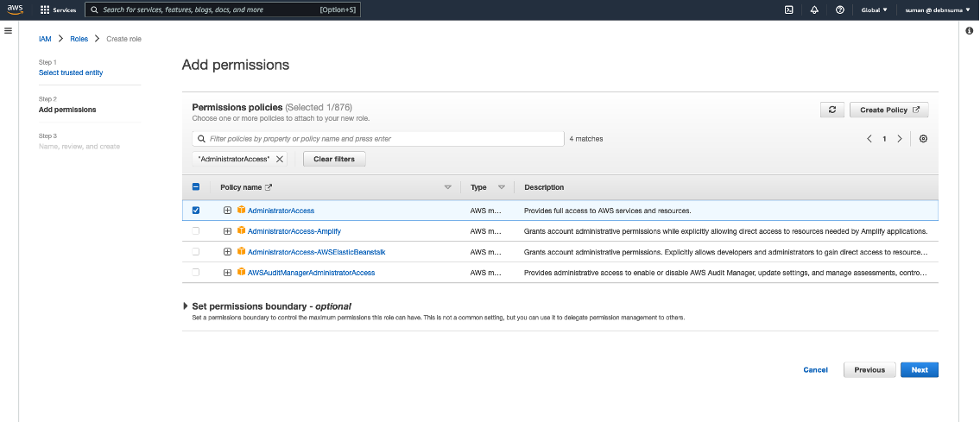This screenshot has width=980, height=422.
Task: Open the CloudShell terminal icon
Action: pyautogui.click(x=789, y=10)
